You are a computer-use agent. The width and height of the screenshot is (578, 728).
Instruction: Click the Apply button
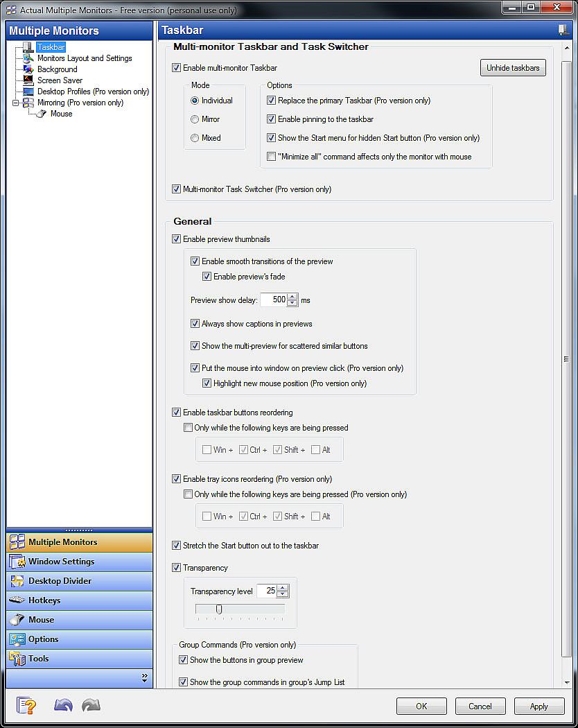539,707
